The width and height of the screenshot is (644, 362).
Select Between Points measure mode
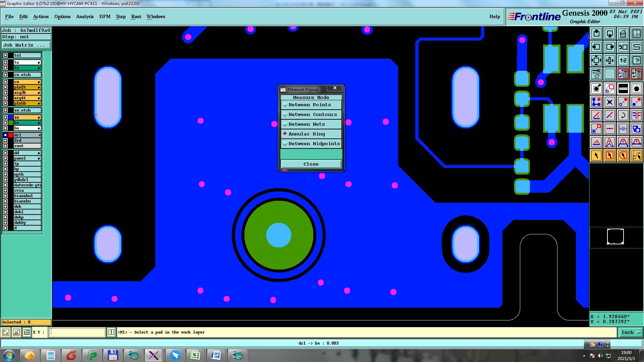point(311,105)
